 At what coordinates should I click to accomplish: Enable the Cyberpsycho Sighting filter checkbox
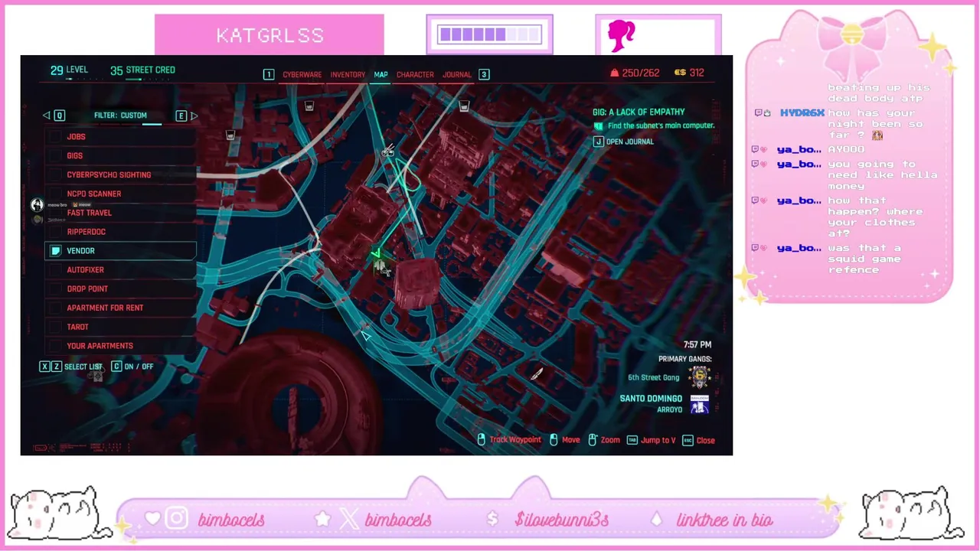point(55,174)
